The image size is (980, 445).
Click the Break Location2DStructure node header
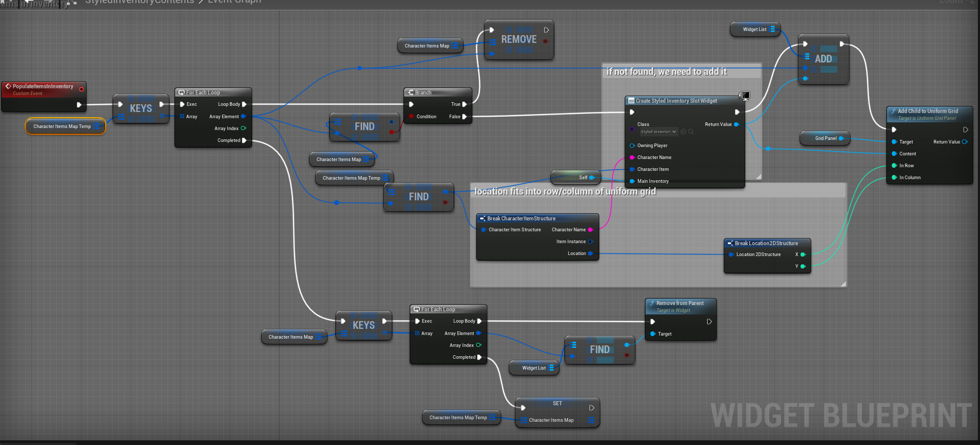tap(767, 243)
